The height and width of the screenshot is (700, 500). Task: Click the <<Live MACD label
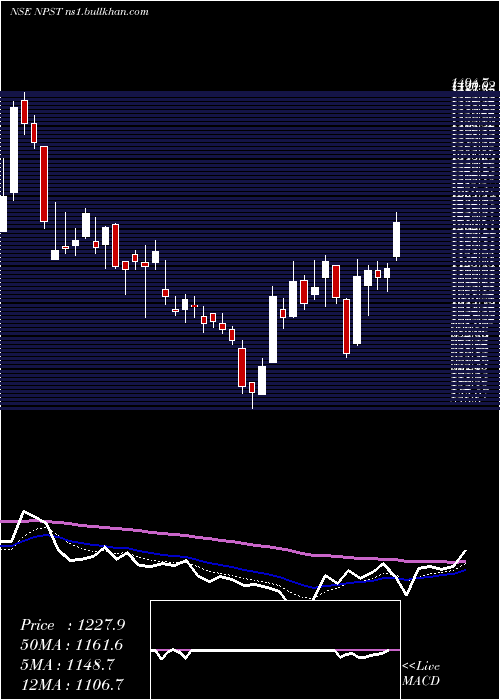[x=421, y=673]
